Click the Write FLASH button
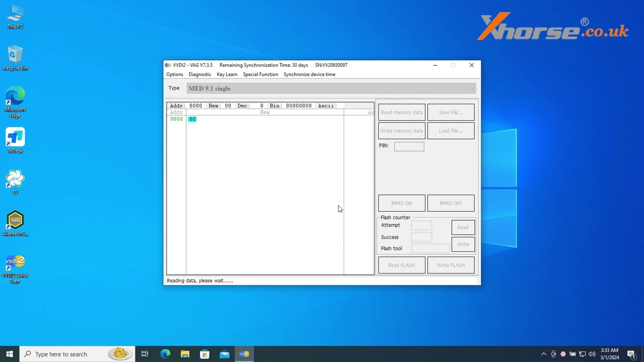The width and height of the screenshot is (644, 362). pyautogui.click(x=451, y=265)
